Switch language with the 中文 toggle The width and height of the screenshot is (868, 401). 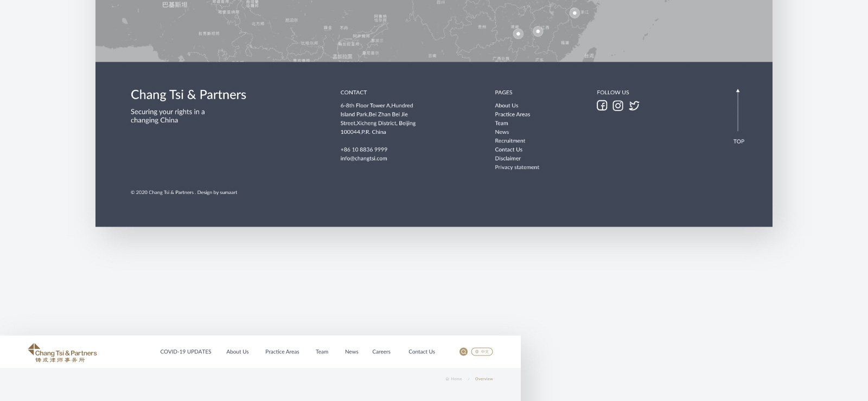(x=482, y=352)
